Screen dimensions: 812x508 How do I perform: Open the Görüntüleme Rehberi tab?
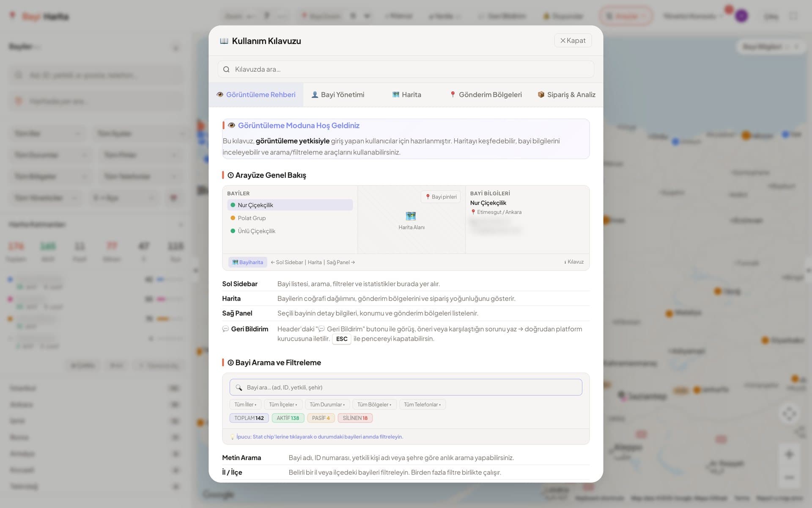click(x=256, y=95)
